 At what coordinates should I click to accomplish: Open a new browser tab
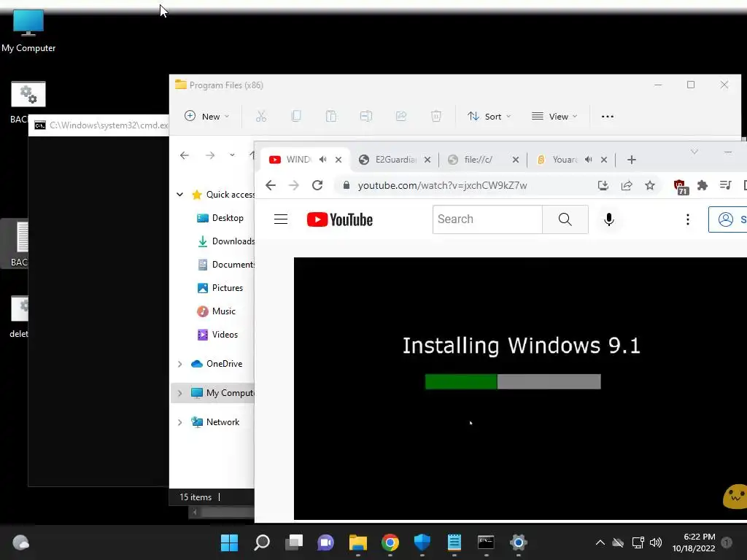pos(632,160)
